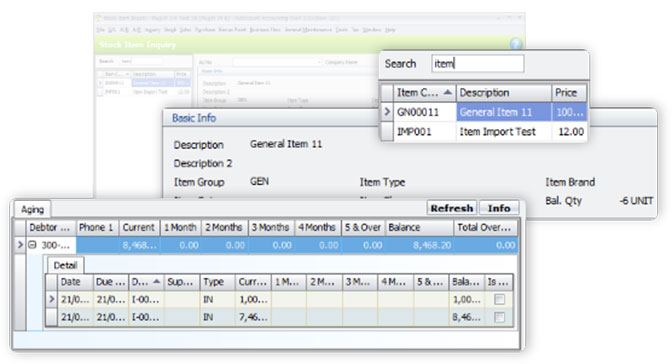Click the Sup... column header in Detail
The height and width of the screenshot is (364, 672).
click(182, 282)
